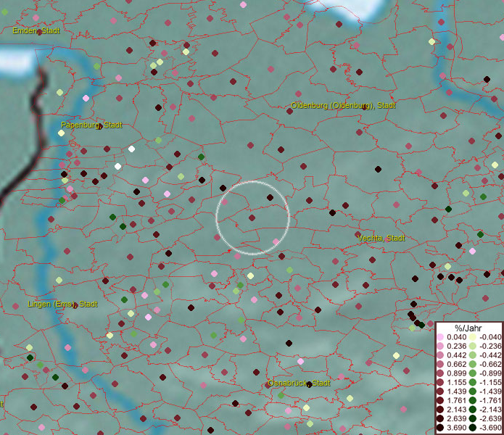Screen dimensions: 504x435
Task: Select the swatch next to 0.899
Action: 440,373
